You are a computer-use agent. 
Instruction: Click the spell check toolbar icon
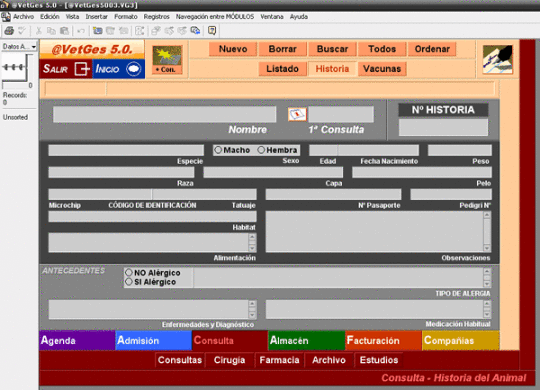coord(22,31)
